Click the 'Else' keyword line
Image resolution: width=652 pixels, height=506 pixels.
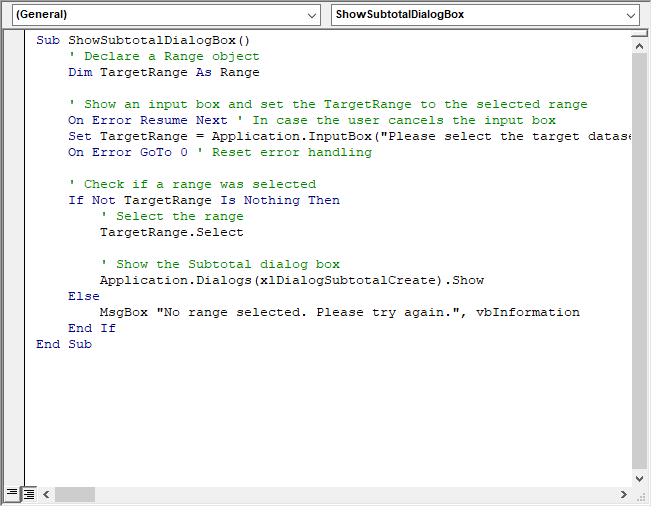84,296
